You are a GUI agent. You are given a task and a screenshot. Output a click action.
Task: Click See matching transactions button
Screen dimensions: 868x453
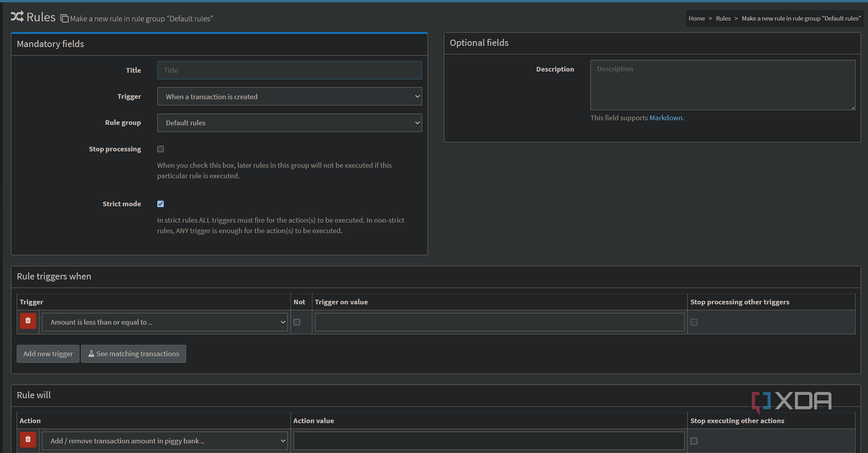[x=134, y=353]
